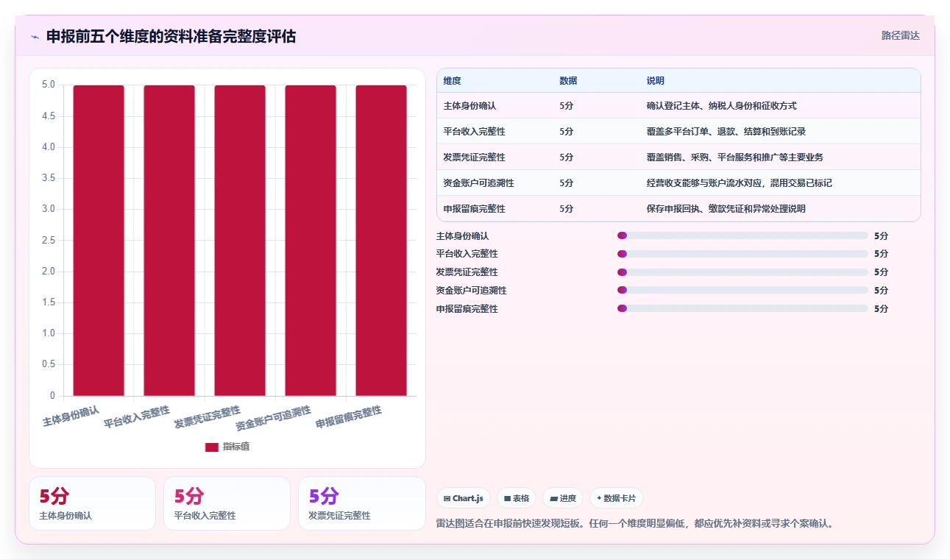Select the 主体身份确认 table row cell
950x560 pixels.
(x=470, y=106)
